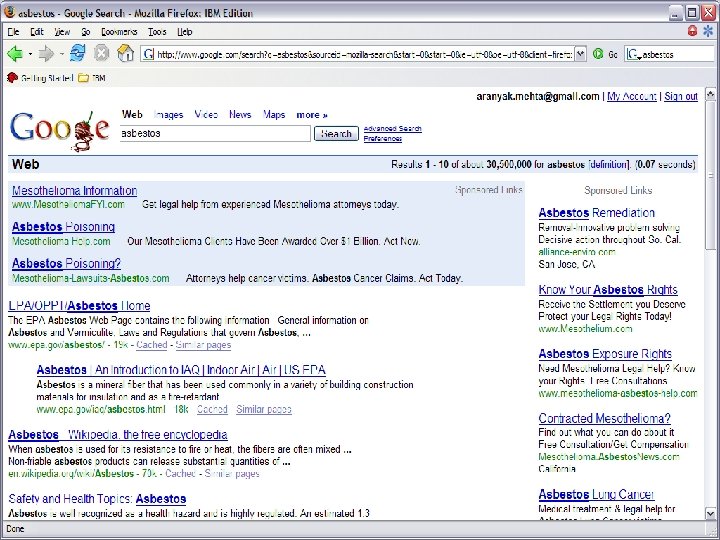Click the browser address bar URL field

[x=358, y=54]
